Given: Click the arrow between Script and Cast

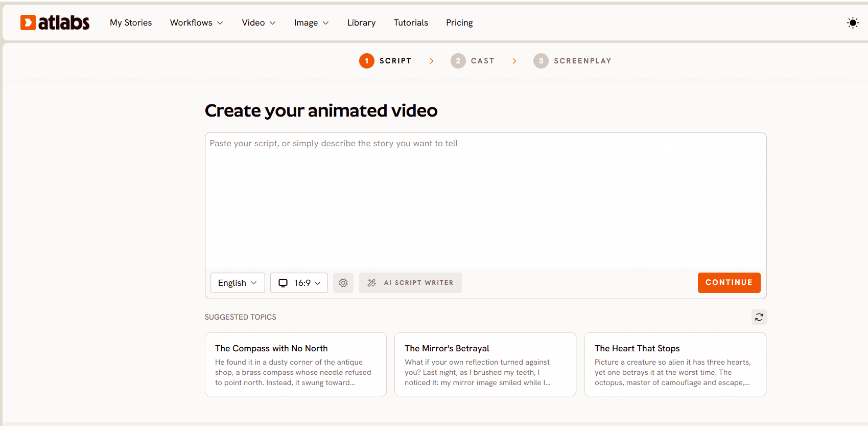Looking at the screenshot, I should tap(432, 61).
